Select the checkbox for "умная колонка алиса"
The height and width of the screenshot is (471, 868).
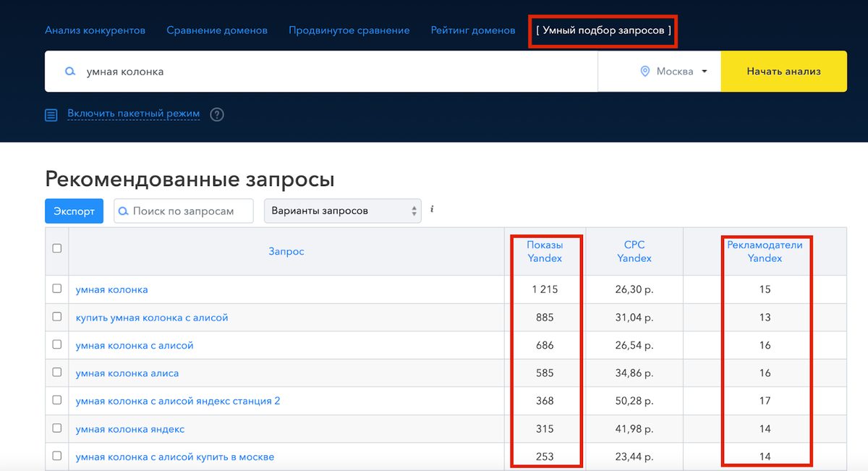click(57, 373)
